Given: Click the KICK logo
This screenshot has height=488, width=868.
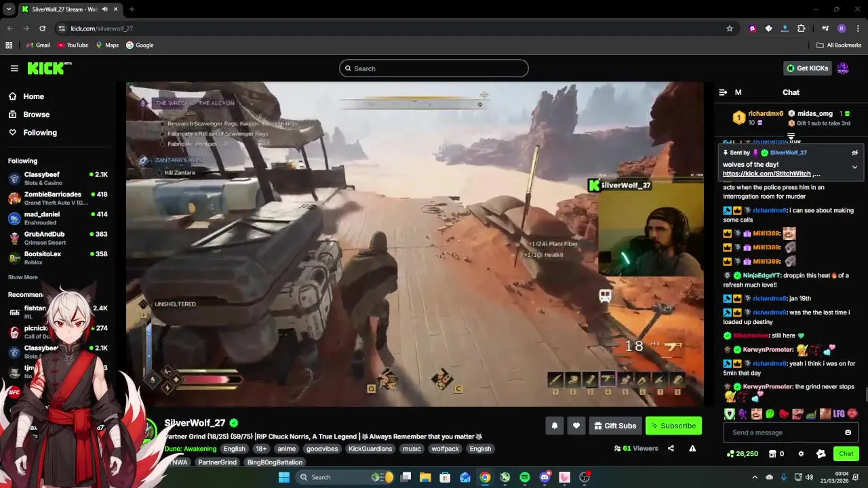Looking at the screenshot, I should point(49,68).
